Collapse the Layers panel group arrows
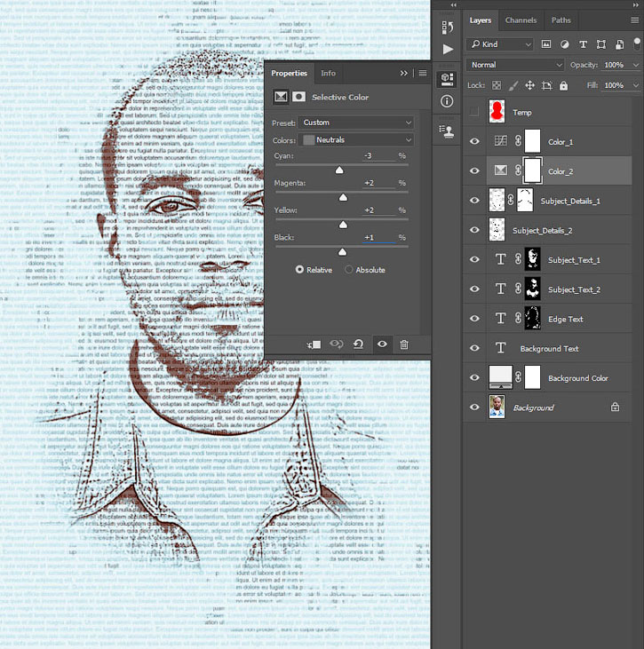 coord(635,5)
